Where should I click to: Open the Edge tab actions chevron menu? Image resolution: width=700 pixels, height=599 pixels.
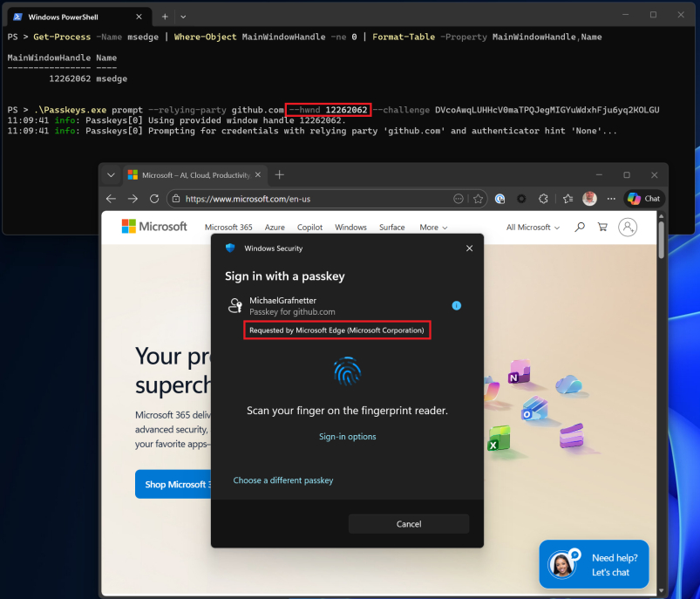tap(112, 175)
